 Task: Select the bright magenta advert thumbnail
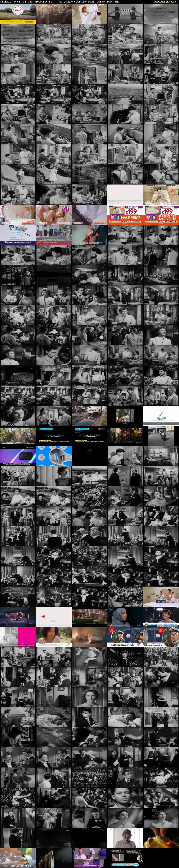[x=18, y=637]
